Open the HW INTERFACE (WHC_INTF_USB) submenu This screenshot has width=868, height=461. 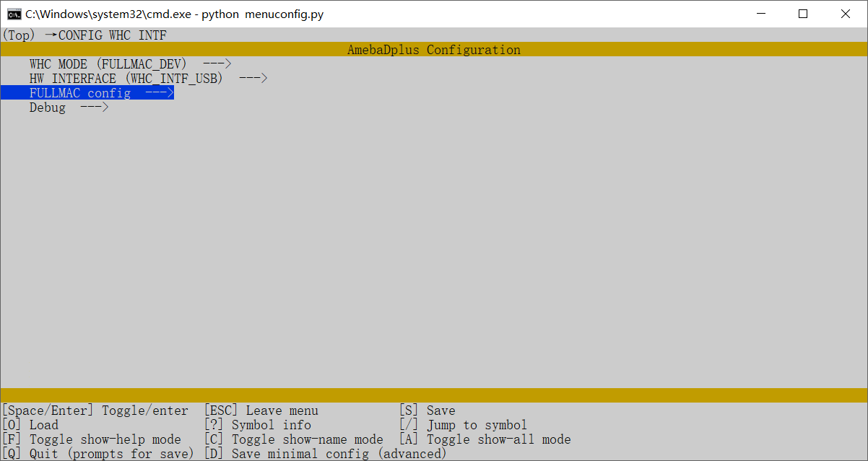[x=126, y=79]
